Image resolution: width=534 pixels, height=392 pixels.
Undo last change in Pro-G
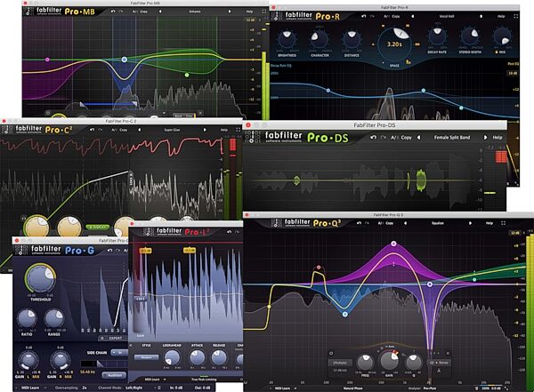pos(109,251)
